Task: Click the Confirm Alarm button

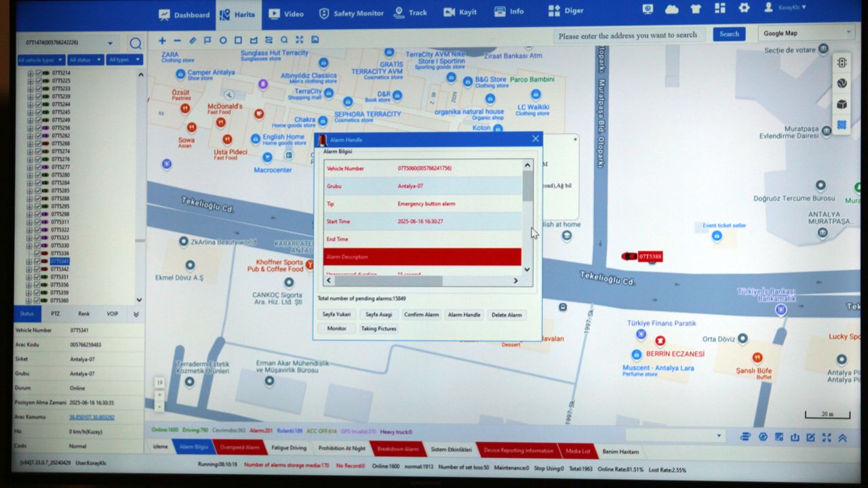Action: [421, 314]
